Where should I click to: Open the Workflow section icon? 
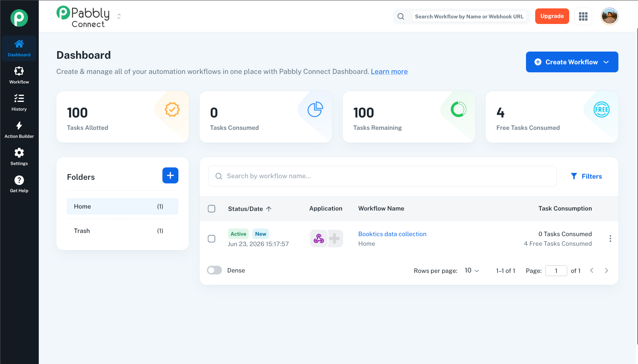tap(19, 71)
